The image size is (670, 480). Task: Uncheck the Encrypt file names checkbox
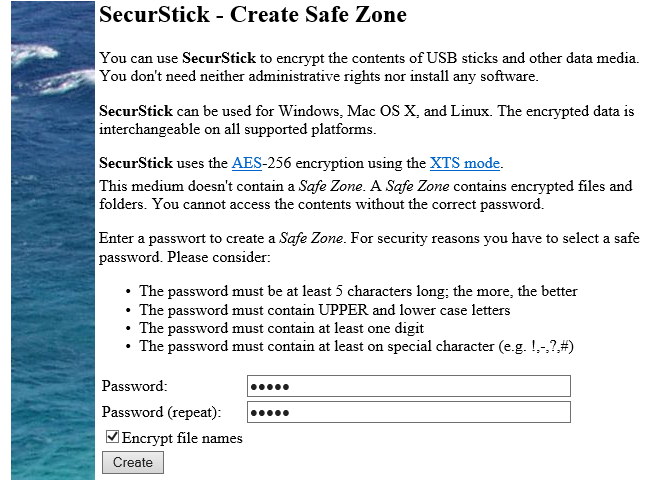pyautogui.click(x=112, y=437)
